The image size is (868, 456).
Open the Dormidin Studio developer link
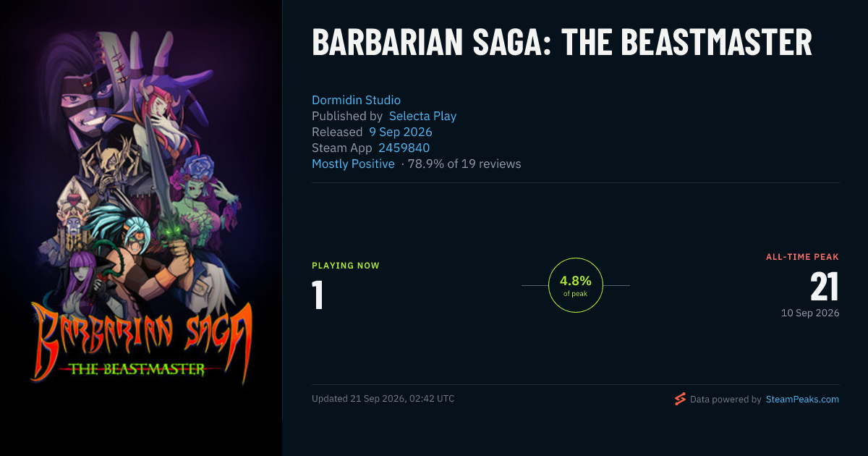[356, 100]
